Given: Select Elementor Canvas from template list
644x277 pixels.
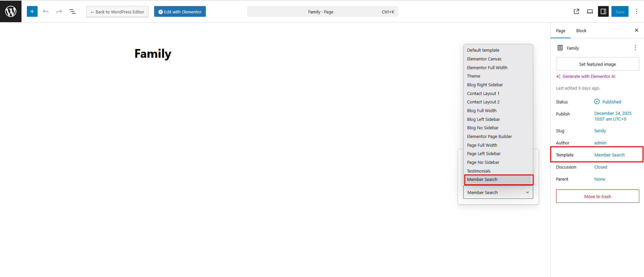Looking at the screenshot, I should 484,59.
